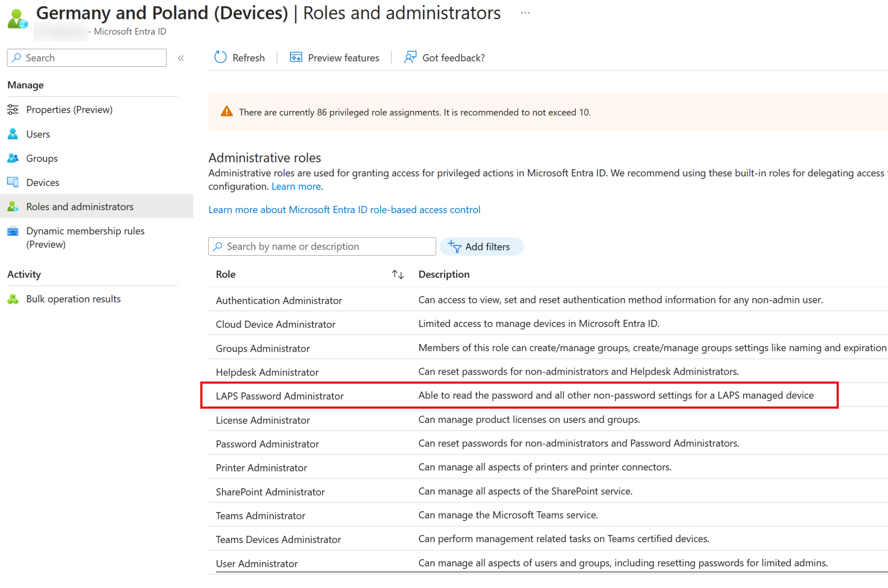Screen dimensions: 888x588
Task: Select the Users icon in the sidebar
Action: coord(13,134)
